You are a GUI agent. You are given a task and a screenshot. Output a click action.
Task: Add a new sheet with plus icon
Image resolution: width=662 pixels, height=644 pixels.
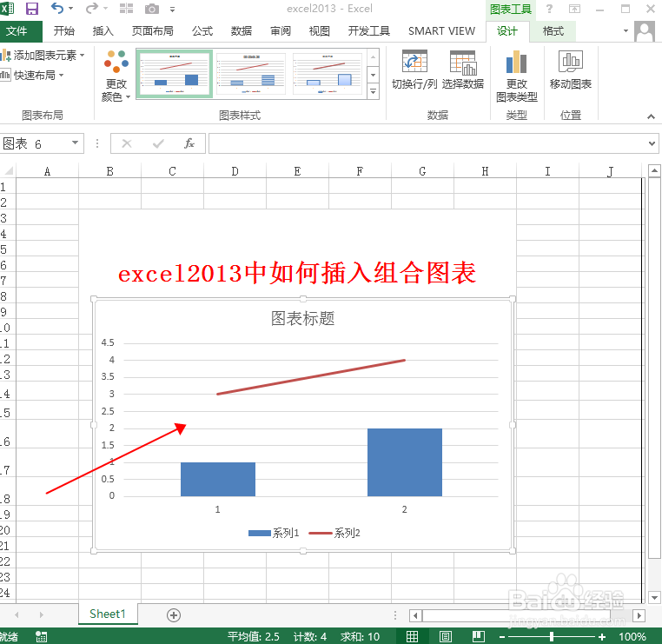click(174, 614)
